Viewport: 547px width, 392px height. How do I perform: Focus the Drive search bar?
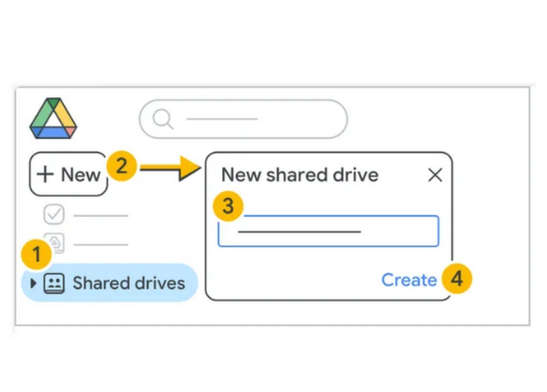pos(243,119)
